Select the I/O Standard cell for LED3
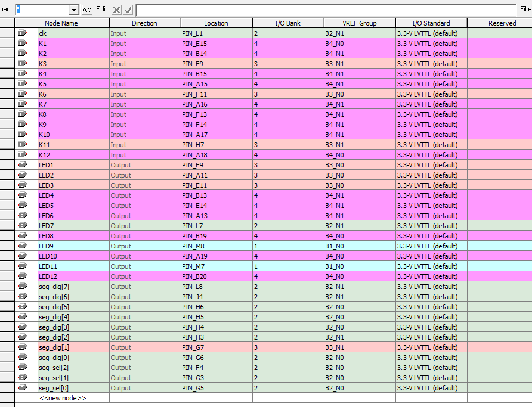 coord(431,185)
